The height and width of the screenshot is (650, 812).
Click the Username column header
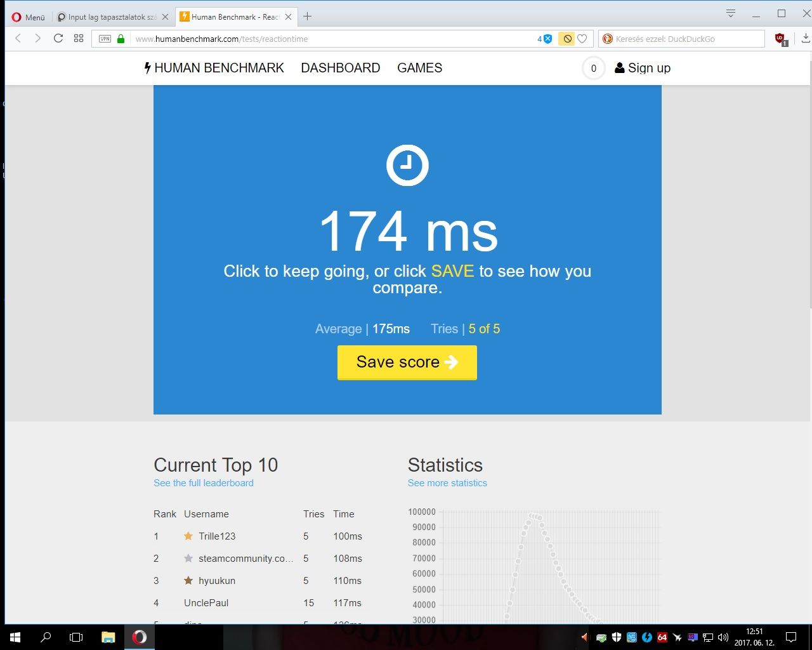click(x=206, y=514)
